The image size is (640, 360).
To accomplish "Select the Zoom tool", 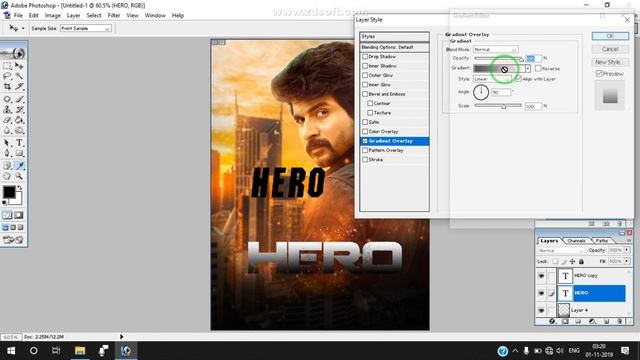I will (19, 176).
